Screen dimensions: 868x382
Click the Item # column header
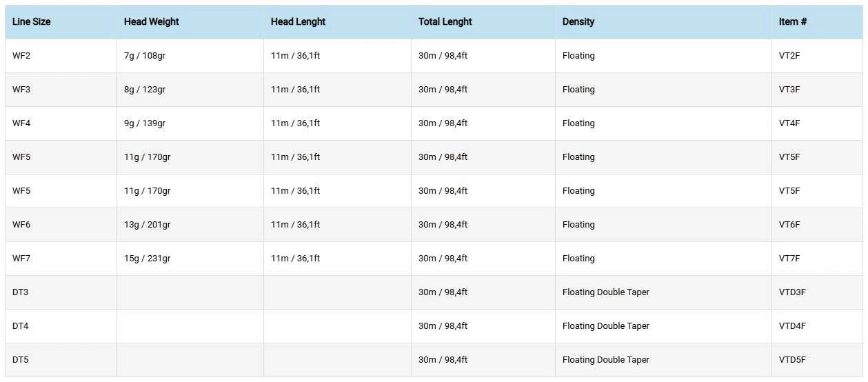[x=792, y=21]
